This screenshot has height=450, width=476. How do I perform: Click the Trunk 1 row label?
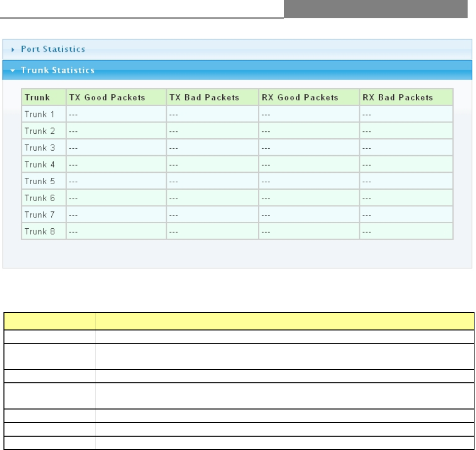pyautogui.click(x=40, y=114)
